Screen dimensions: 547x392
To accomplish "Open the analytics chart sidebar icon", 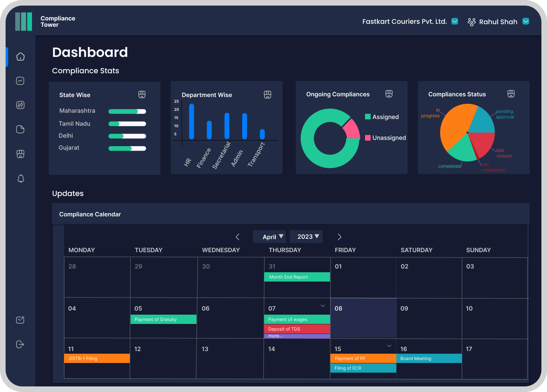I will coord(20,81).
